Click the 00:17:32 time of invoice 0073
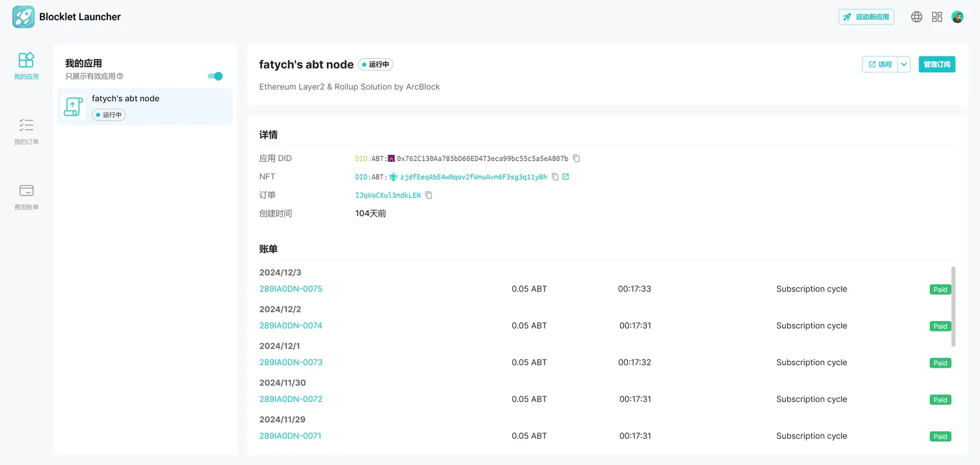This screenshot has height=465, width=980. coord(635,362)
